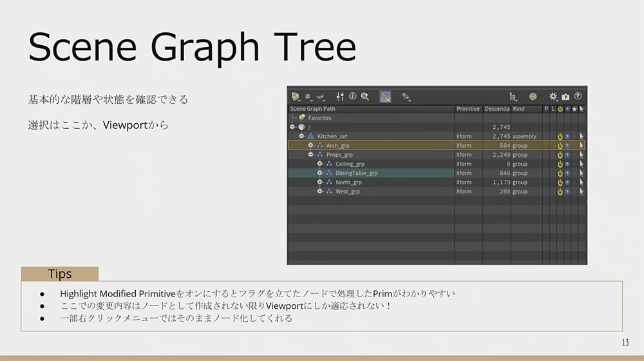This screenshot has width=644, height=361.
Task: Click selectable arrow for Props_grp
Action: click(x=581, y=155)
